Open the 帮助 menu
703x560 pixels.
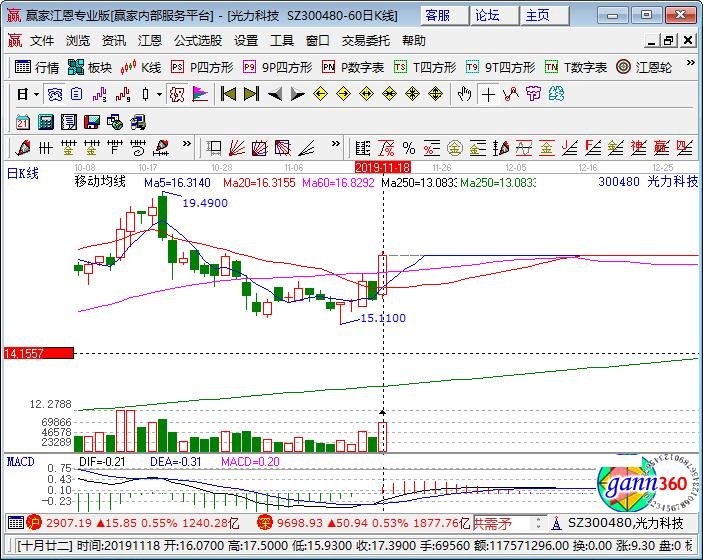pos(413,41)
